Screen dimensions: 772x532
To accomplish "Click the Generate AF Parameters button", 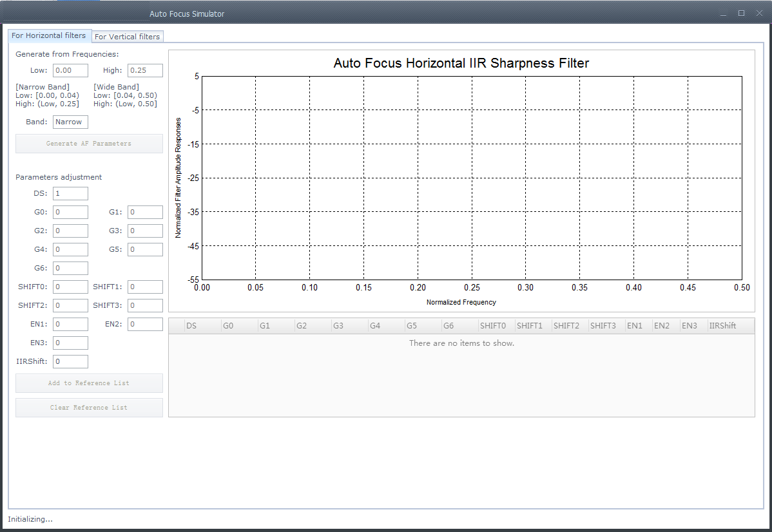I will tap(89, 144).
